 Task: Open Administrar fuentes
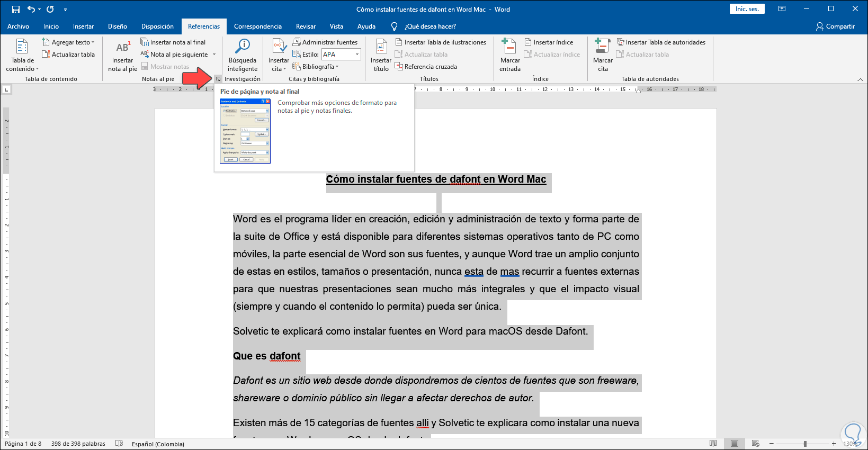point(325,42)
